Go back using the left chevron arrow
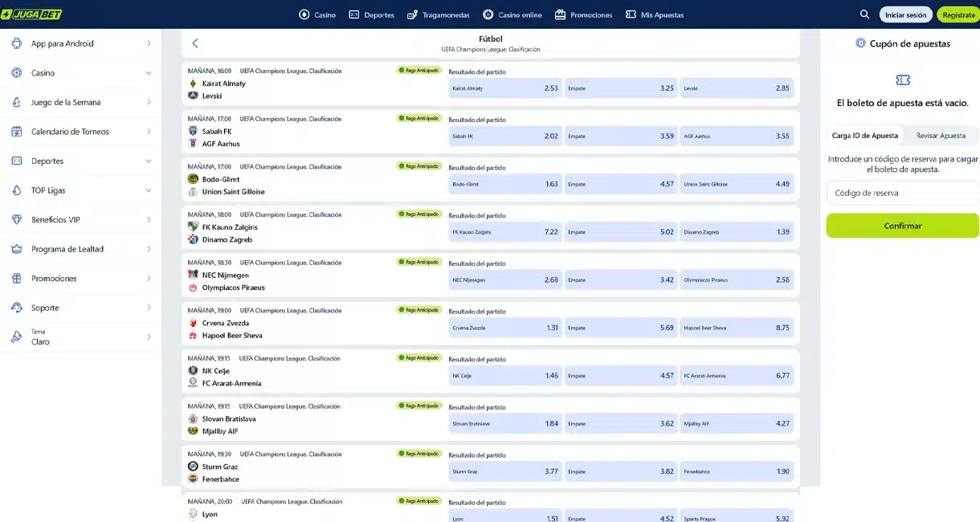 click(195, 43)
